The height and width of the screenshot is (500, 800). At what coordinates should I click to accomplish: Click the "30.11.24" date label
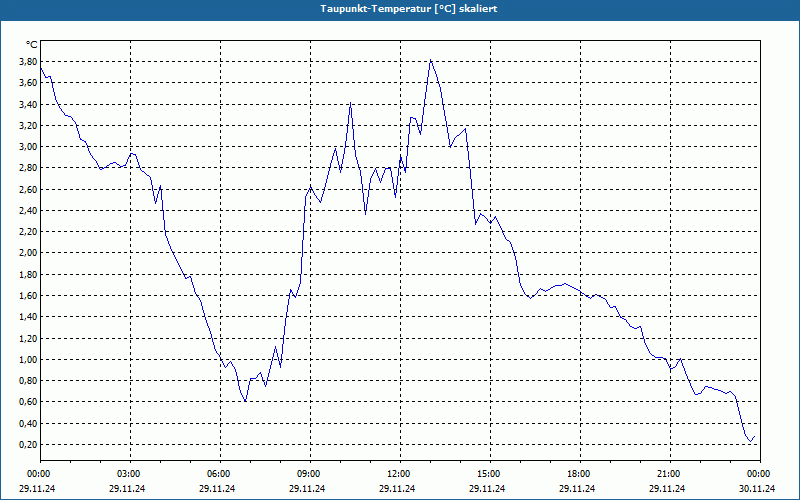(x=757, y=488)
